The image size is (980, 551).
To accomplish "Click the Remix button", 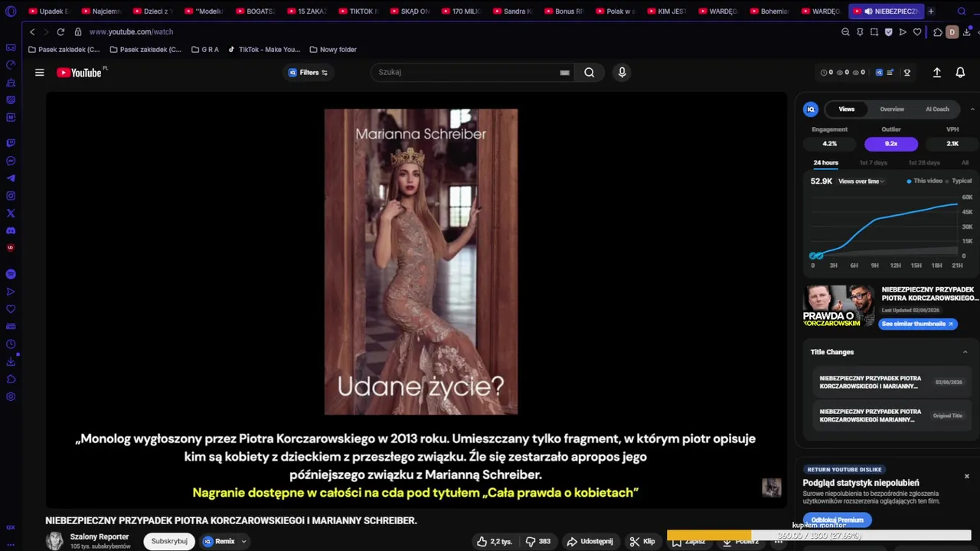I will coord(219,541).
